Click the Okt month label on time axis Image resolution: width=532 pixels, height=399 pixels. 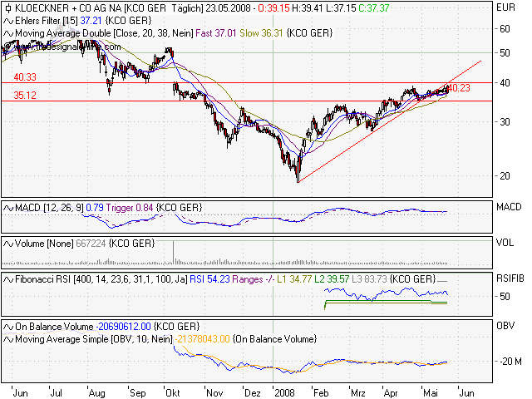click(x=174, y=391)
